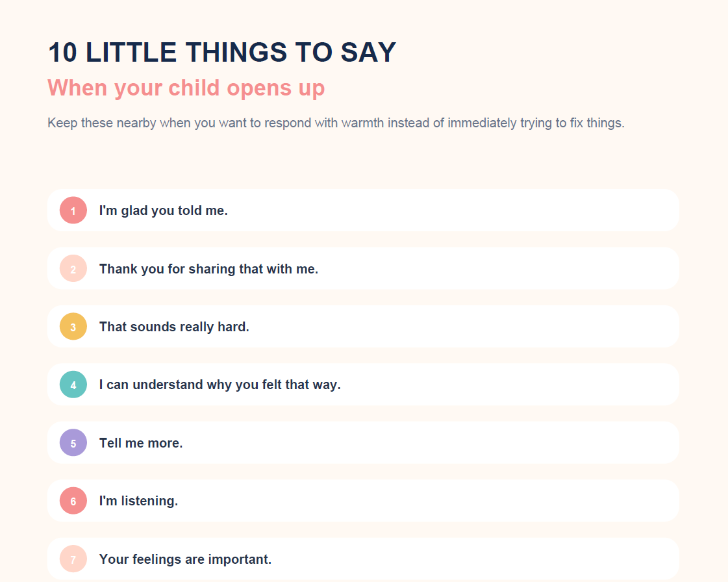Select the yellow number 3 circle
Image resolution: width=728 pixels, height=582 pixels.
tap(73, 327)
